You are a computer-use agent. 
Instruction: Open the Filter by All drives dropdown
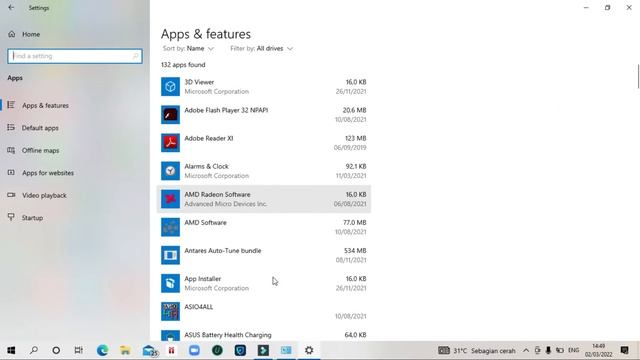click(x=262, y=49)
